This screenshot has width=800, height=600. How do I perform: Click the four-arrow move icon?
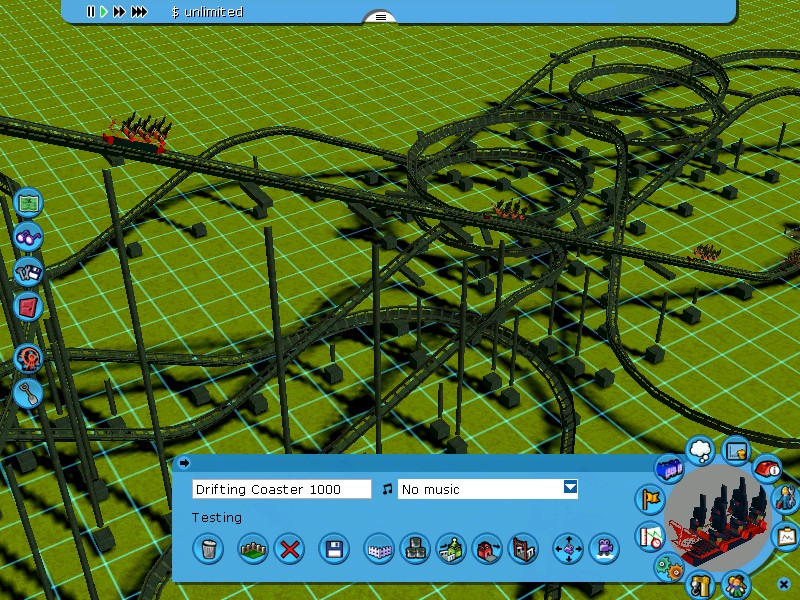tap(568, 548)
